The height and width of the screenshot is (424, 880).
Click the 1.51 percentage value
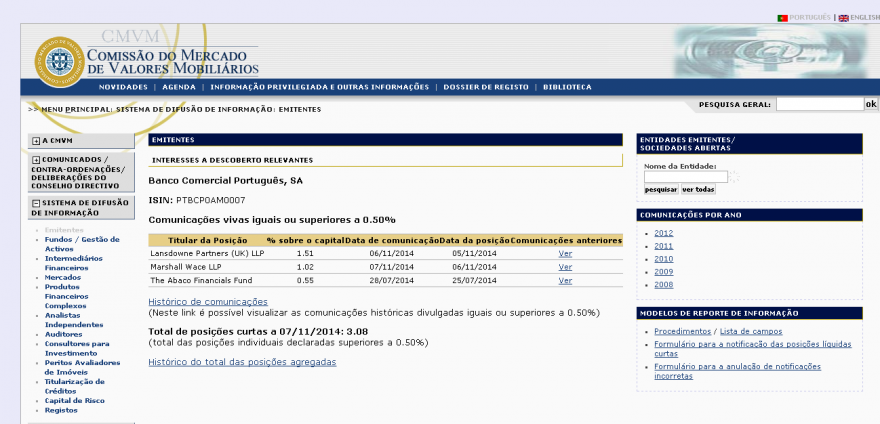coord(305,253)
